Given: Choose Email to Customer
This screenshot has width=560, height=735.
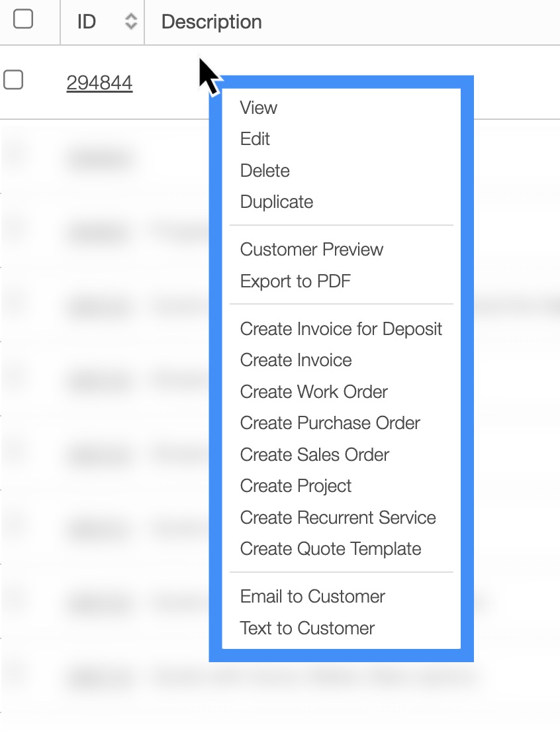Looking at the screenshot, I should click(312, 597).
